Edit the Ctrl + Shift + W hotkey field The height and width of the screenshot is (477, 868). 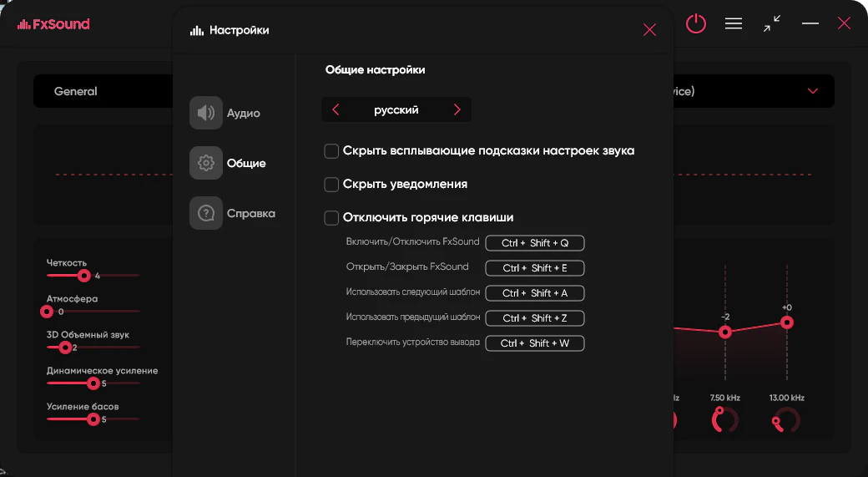coord(535,343)
